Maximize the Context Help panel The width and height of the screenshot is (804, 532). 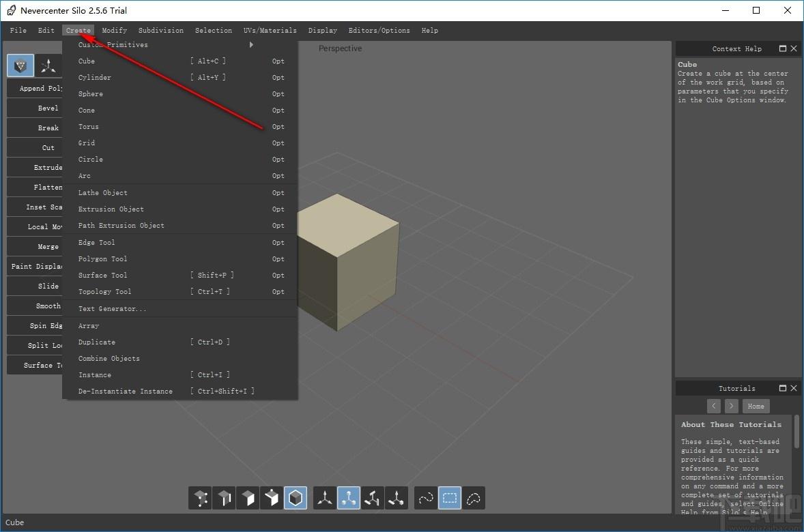click(x=782, y=48)
